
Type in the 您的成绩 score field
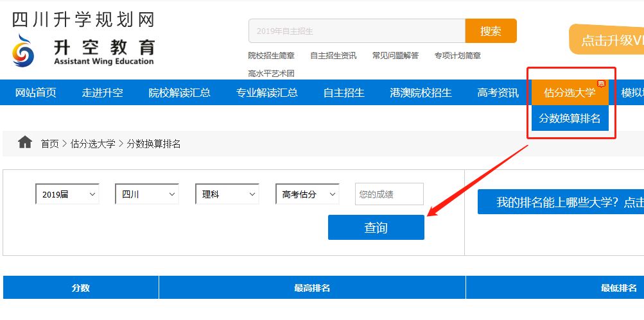click(x=388, y=194)
